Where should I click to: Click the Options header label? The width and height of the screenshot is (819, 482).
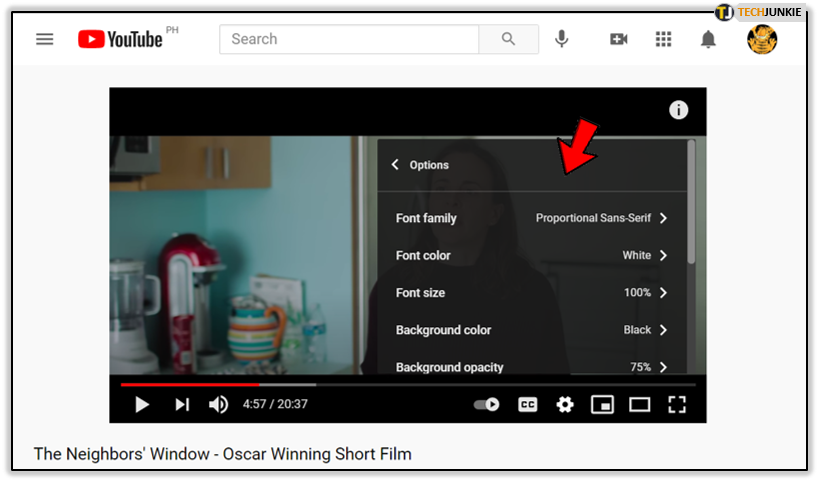coord(429,165)
